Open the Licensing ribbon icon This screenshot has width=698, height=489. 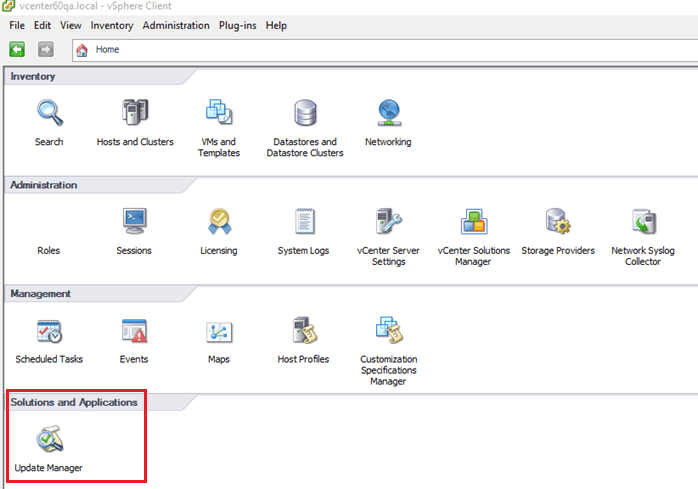pos(219,221)
